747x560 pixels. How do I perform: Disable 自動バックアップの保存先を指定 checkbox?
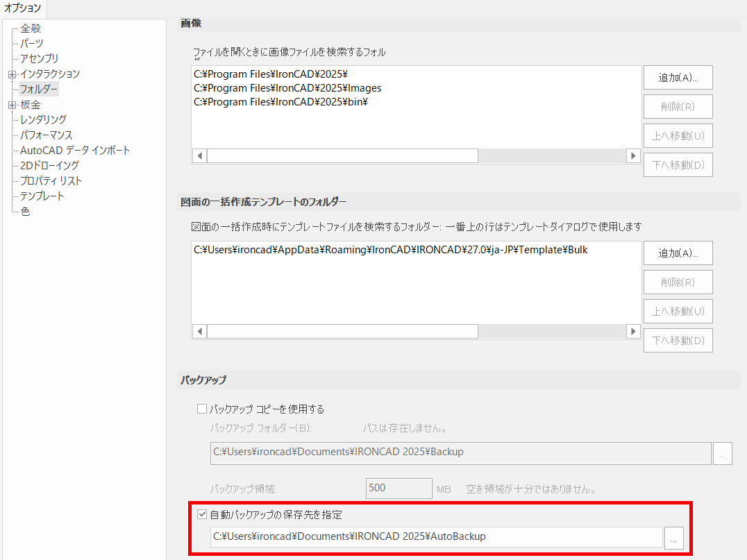point(202,514)
